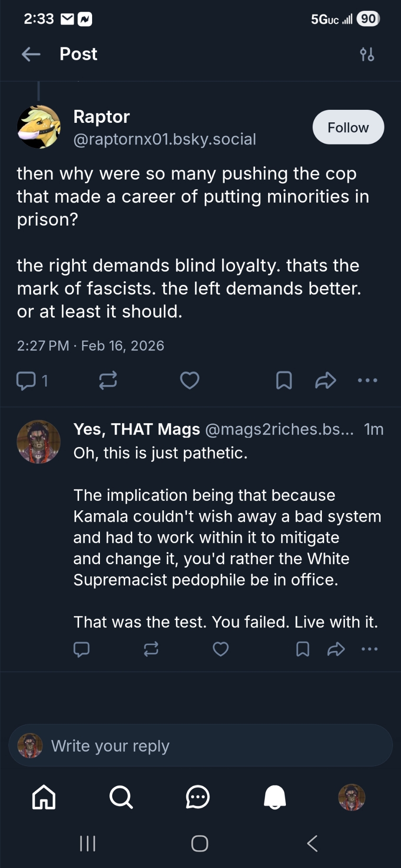Open @raptornx01.bsky.social handle link
Screen dimensions: 401x868
[165, 139]
